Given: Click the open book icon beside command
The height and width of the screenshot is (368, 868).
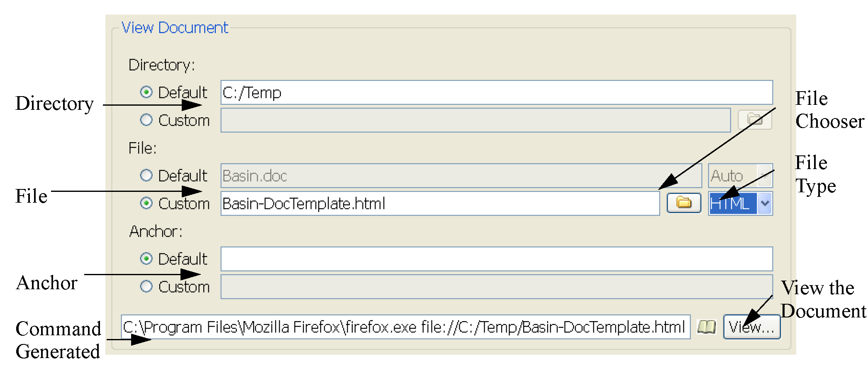Looking at the screenshot, I should (706, 327).
